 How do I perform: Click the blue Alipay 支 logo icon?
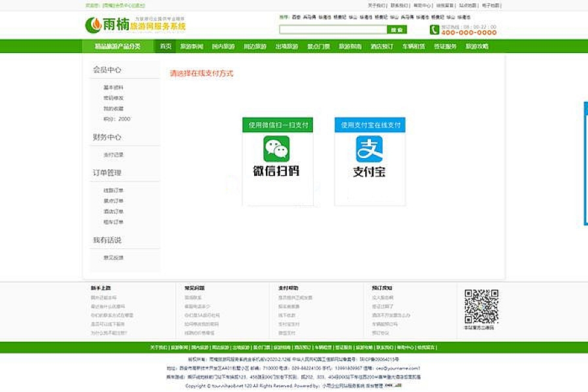[x=369, y=149]
